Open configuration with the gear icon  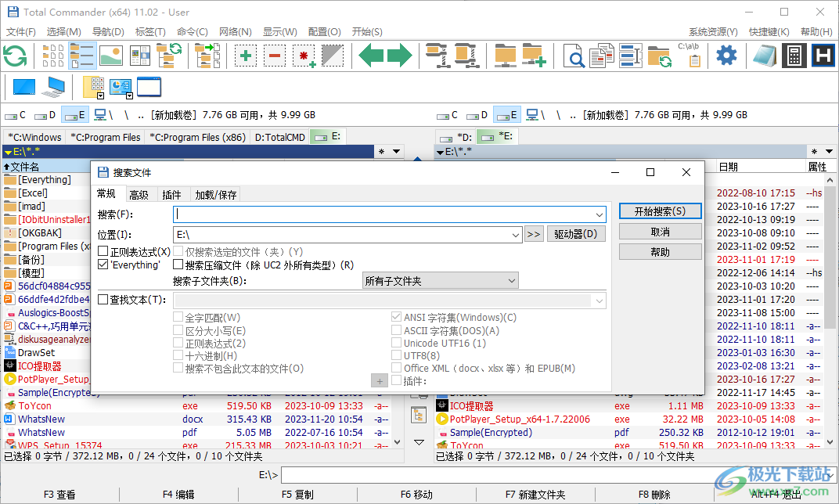pos(726,55)
